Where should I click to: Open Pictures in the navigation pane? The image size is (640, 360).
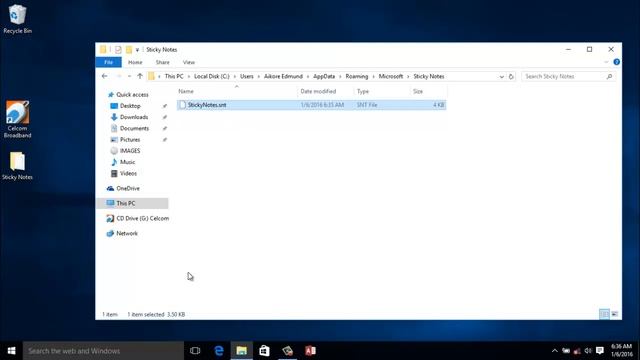click(130, 140)
